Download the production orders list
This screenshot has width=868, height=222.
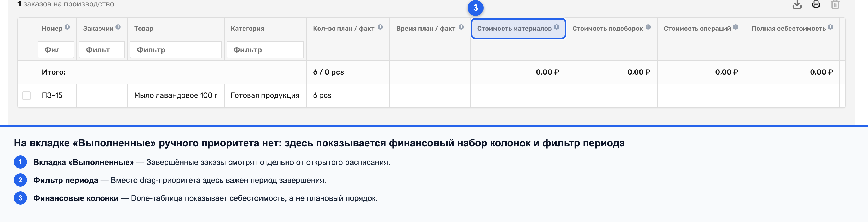tap(797, 5)
